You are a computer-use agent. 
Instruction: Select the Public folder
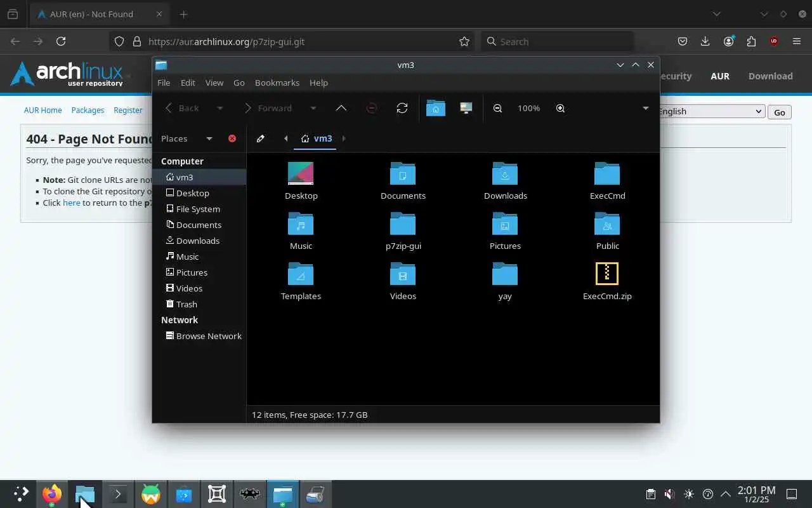click(x=607, y=231)
